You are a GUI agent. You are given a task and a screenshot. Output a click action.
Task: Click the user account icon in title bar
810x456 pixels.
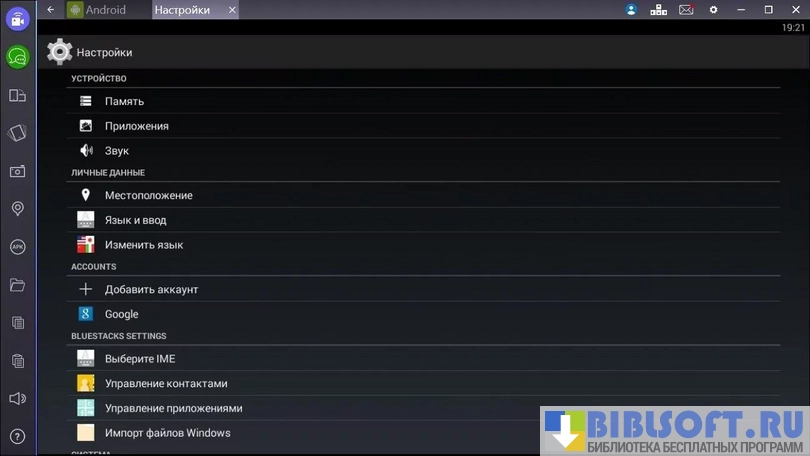click(x=631, y=10)
